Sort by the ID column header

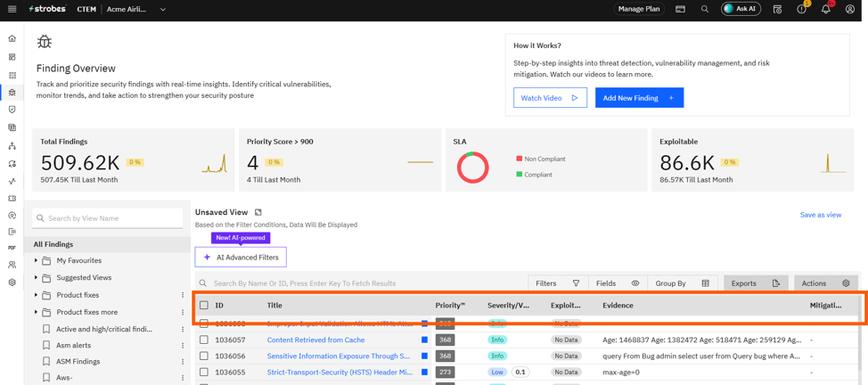click(219, 305)
